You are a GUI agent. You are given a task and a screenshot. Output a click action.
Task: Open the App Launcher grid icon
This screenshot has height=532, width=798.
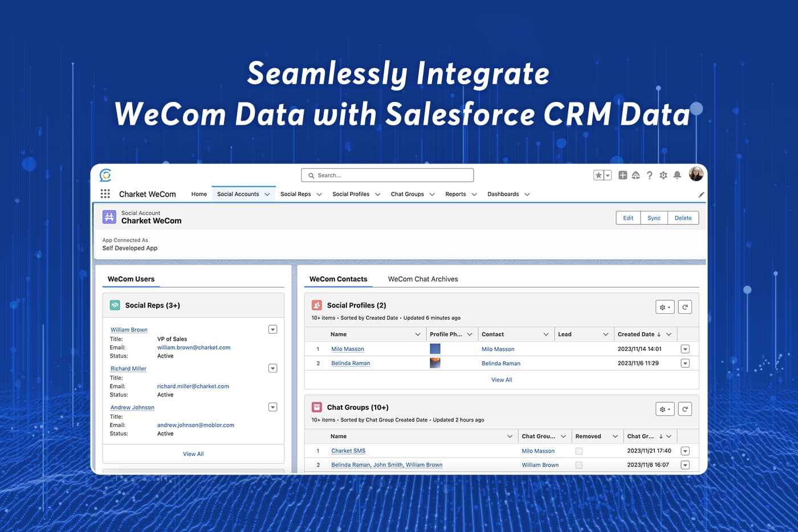pos(105,194)
